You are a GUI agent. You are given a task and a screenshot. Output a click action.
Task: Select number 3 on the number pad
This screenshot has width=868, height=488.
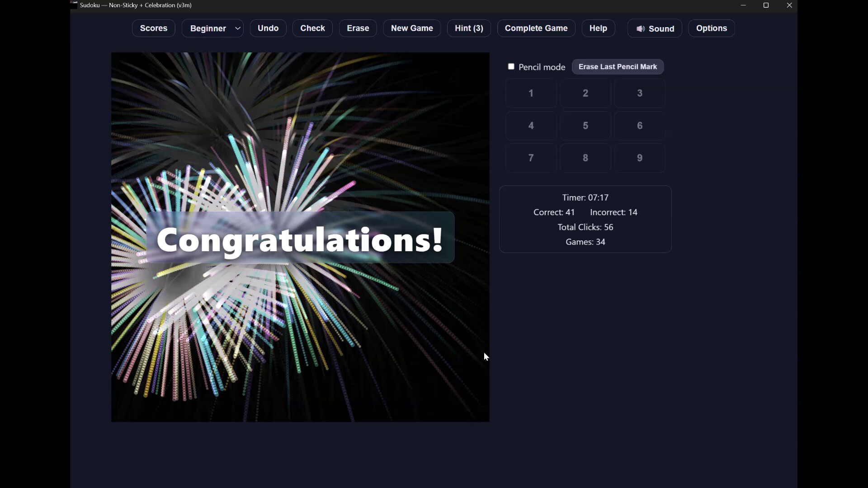coord(639,93)
